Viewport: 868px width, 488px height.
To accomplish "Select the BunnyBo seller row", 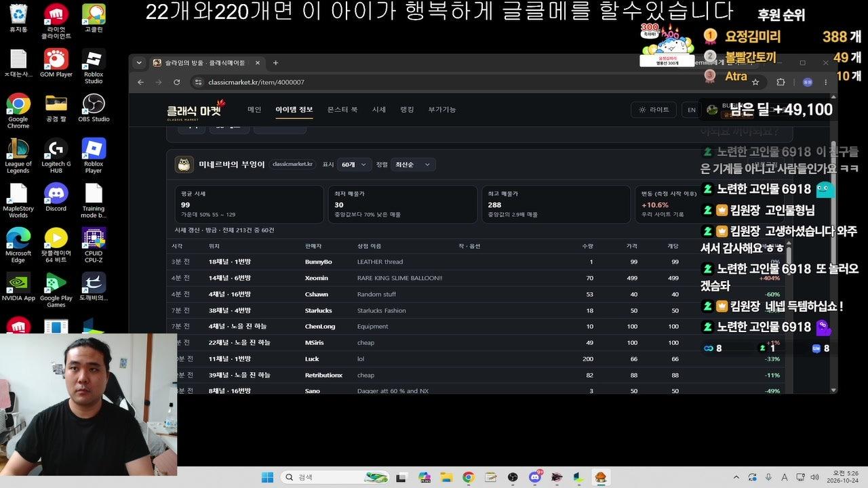I will point(475,262).
